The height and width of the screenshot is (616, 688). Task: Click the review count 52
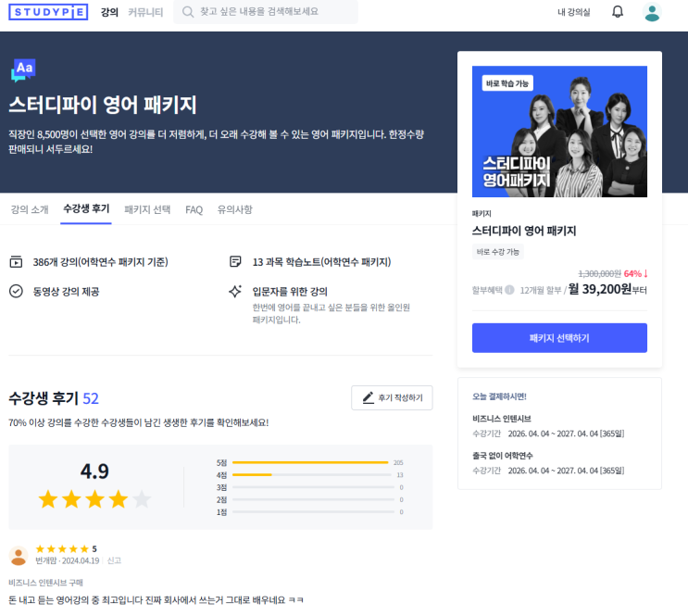click(x=91, y=398)
